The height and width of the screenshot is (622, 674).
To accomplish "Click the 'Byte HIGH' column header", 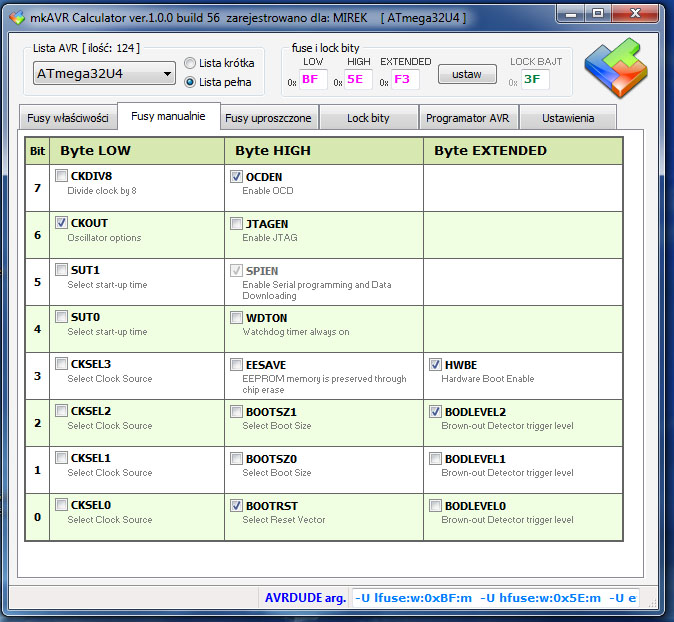I will point(324,151).
